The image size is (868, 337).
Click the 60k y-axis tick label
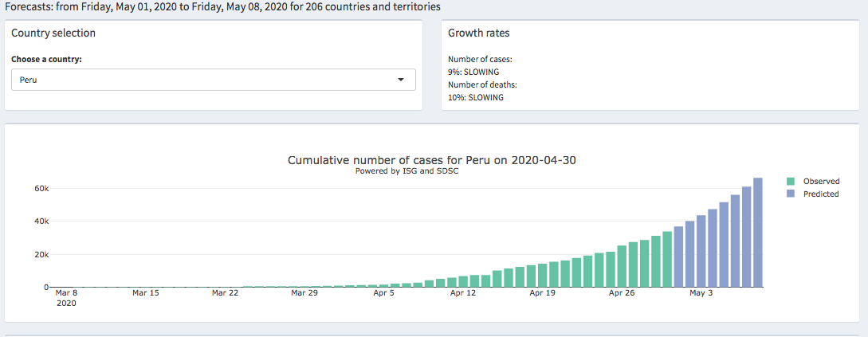click(41, 188)
